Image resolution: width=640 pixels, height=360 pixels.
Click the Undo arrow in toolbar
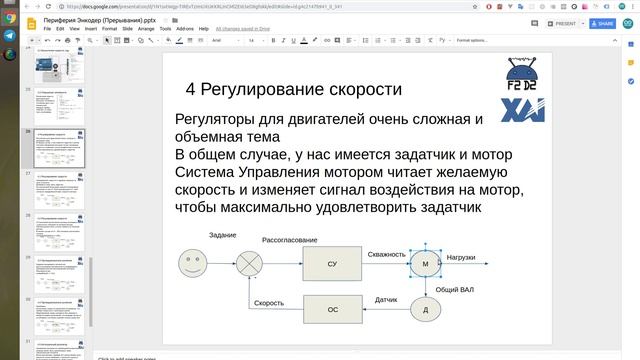(x=47, y=40)
